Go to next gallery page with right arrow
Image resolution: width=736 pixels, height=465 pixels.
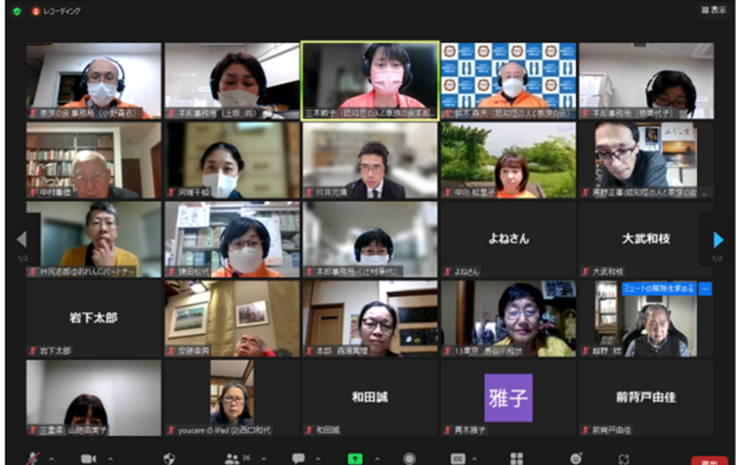click(x=717, y=240)
